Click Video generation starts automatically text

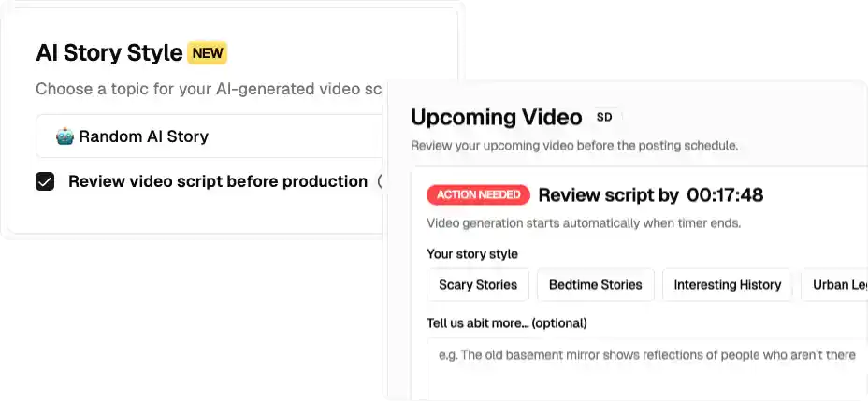click(x=584, y=223)
